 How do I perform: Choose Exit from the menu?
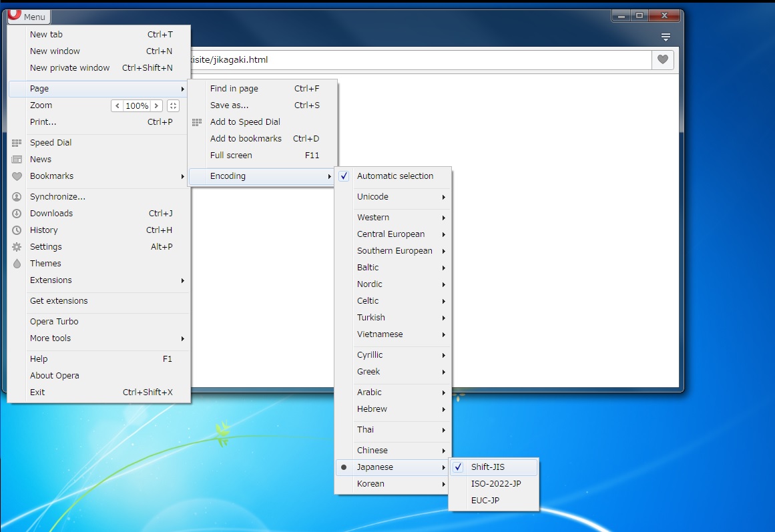point(99,392)
